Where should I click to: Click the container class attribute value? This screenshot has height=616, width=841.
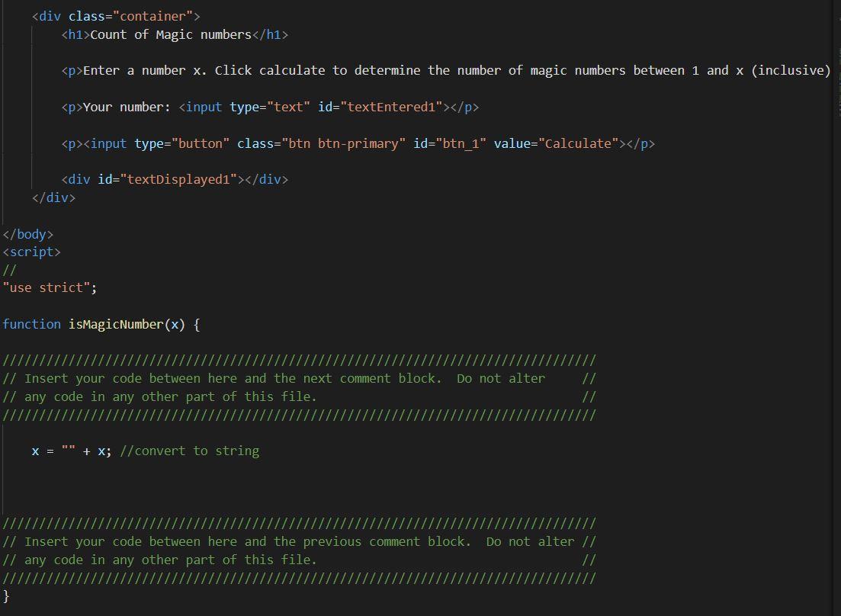tap(152, 16)
